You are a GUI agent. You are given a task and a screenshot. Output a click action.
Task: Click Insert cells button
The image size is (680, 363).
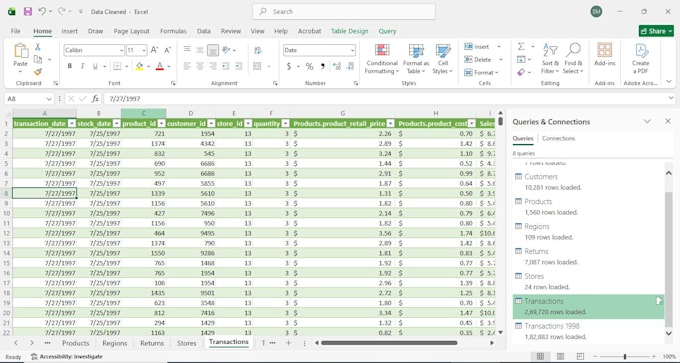pyautogui.click(x=477, y=46)
